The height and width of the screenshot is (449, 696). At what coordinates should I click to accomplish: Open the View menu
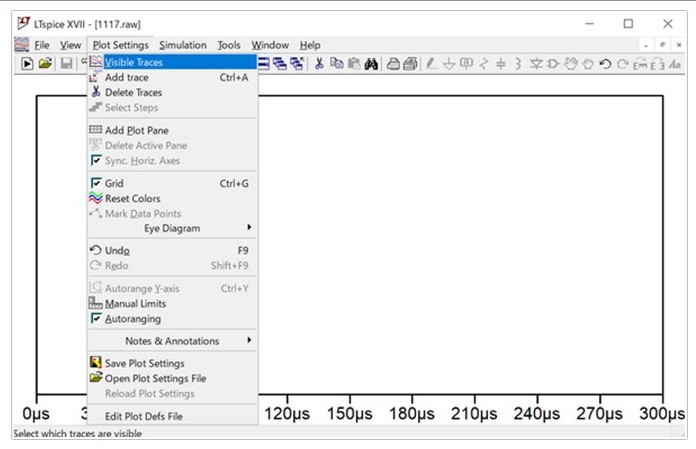[71, 45]
